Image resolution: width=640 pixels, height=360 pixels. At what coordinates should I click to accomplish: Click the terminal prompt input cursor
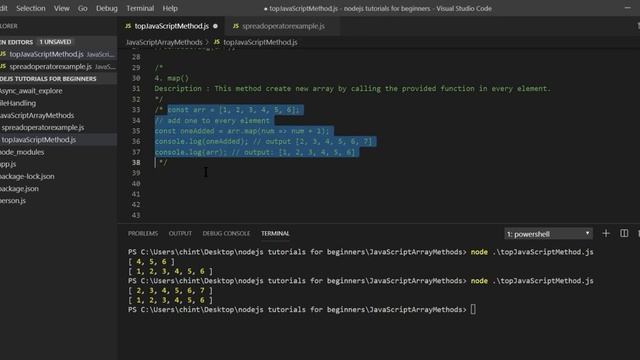473,309
